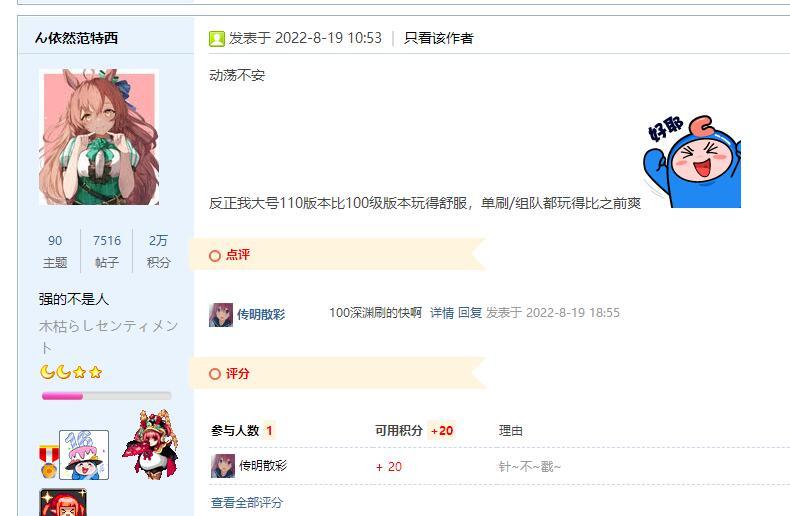Expand 查看全部评分 ratings list
Viewport: 790px width, 516px height.
(x=247, y=502)
